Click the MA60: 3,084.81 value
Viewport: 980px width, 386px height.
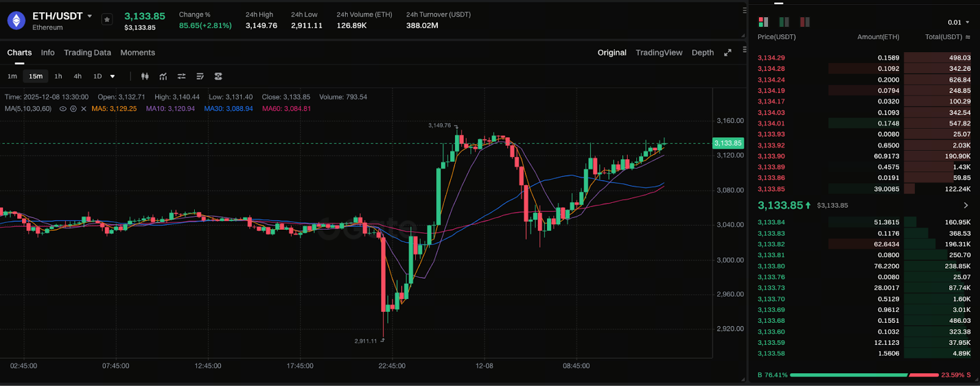(287, 109)
